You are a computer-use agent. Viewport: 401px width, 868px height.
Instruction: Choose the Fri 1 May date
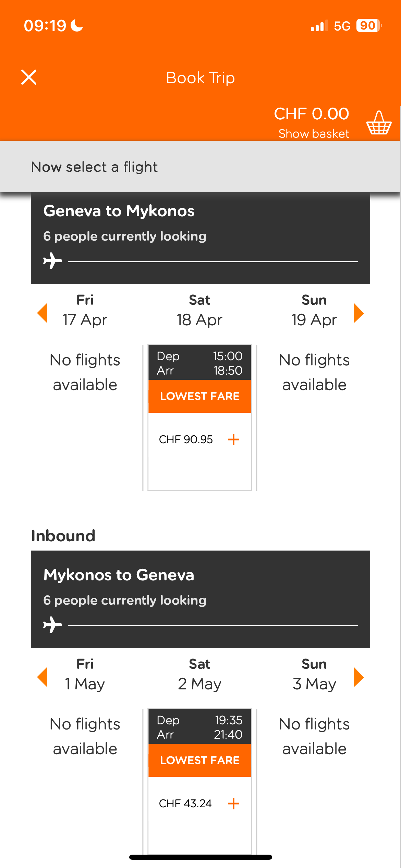(85, 674)
